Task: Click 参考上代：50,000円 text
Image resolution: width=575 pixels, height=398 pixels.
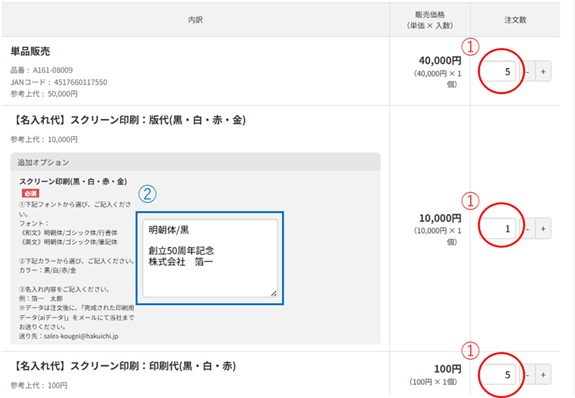Action: tap(44, 94)
